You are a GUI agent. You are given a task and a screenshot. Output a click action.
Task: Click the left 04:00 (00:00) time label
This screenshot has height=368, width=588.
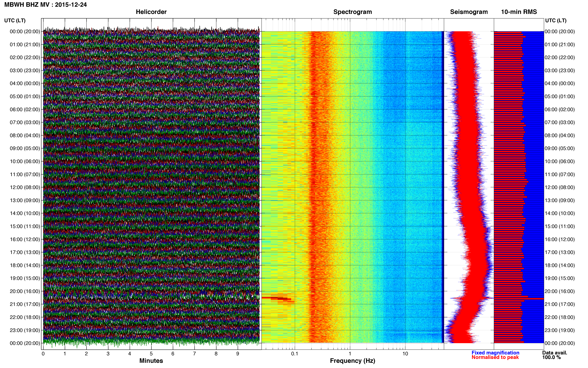tap(25, 83)
